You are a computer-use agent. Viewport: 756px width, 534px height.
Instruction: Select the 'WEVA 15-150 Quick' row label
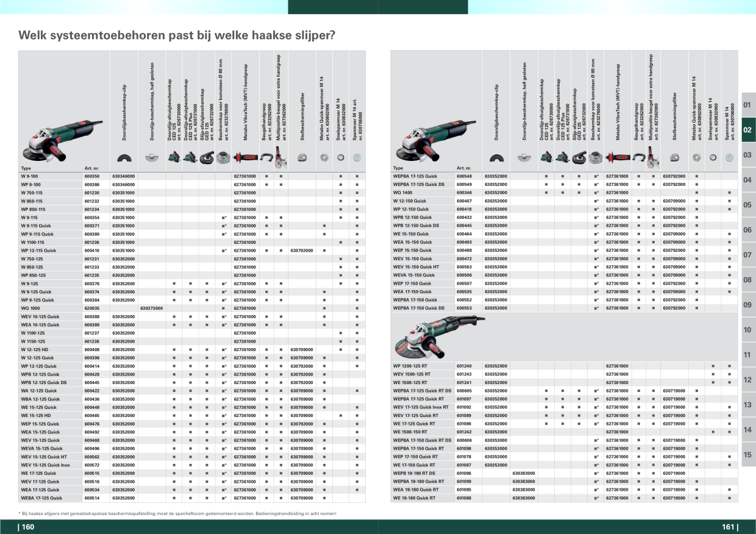coord(414,275)
